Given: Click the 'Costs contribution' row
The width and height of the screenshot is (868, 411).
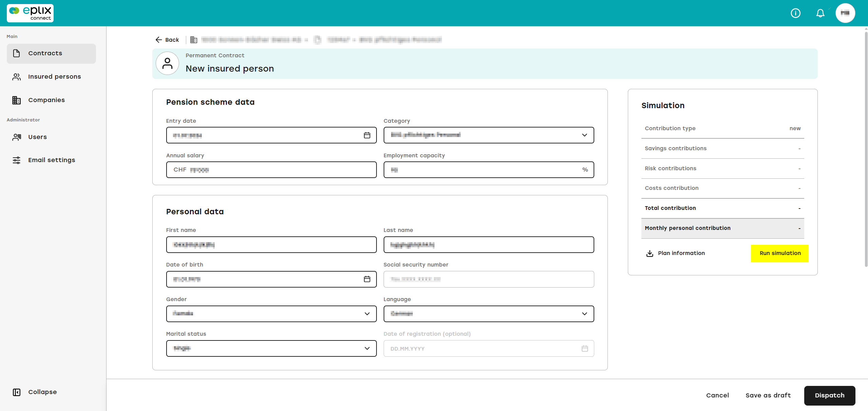Looking at the screenshot, I should pos(723,188).
